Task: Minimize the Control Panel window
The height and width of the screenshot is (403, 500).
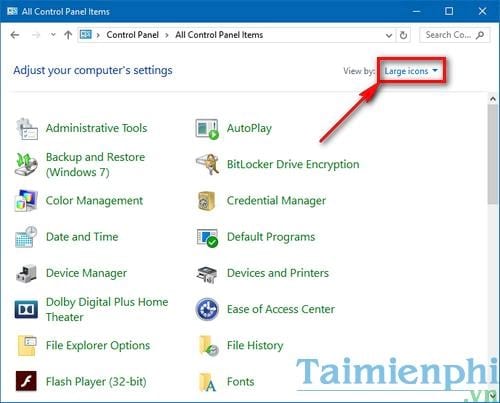Action: (x=416, y=11)
